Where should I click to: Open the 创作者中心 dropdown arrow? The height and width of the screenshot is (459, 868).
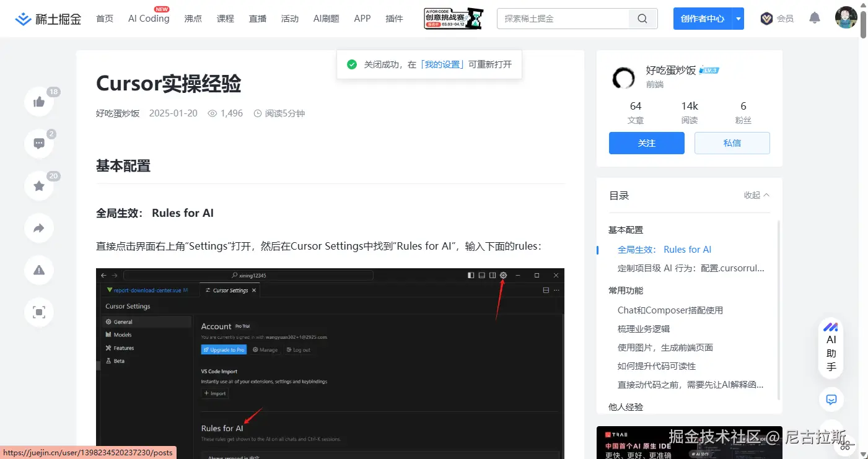coord(738,19)
